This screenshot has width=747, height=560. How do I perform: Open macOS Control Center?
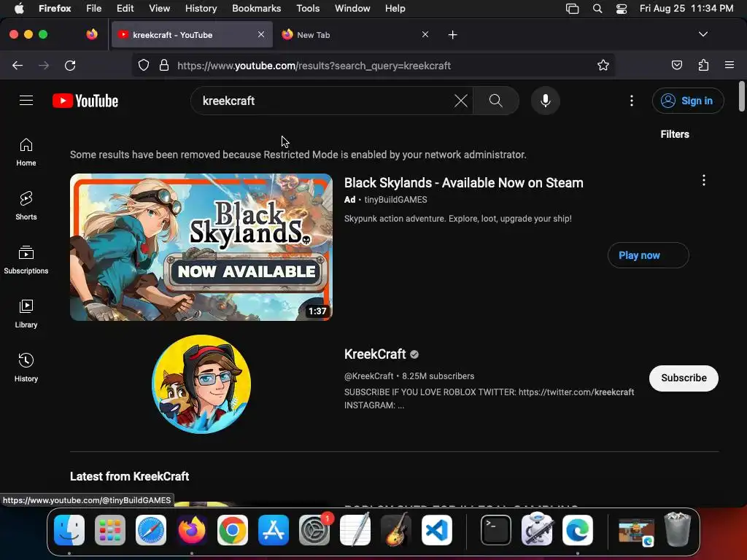(x=622, y=9)
